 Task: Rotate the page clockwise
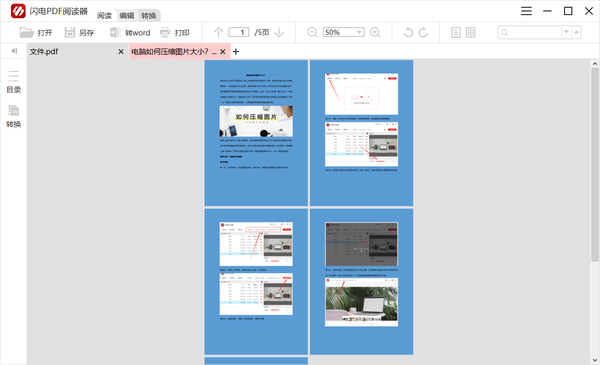pyautogui.click(x=423, y=33)
